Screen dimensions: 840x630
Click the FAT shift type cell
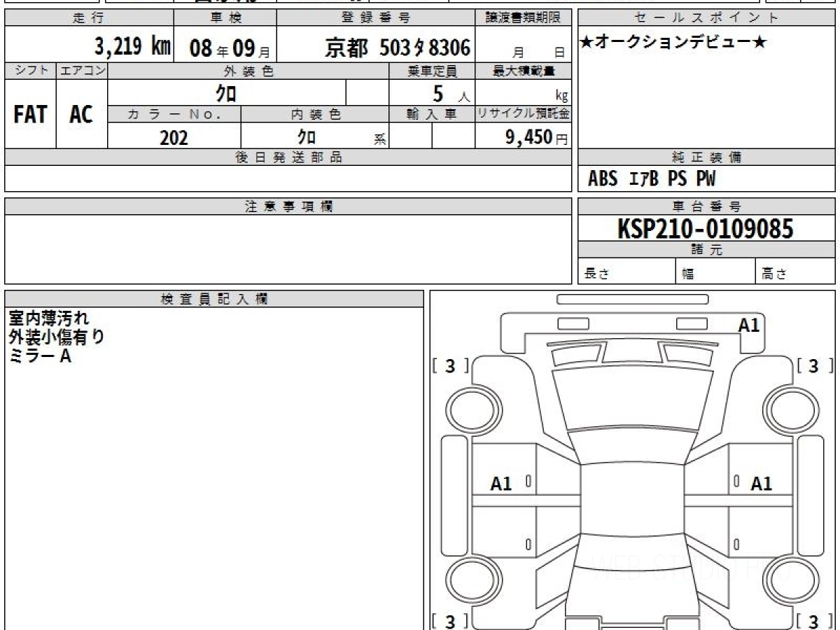[30, 115]
